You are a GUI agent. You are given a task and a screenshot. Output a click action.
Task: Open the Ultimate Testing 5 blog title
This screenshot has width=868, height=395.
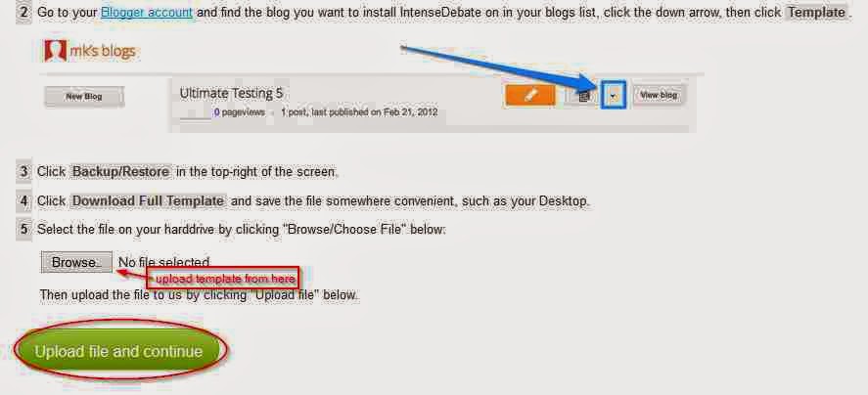pos(231,94)
